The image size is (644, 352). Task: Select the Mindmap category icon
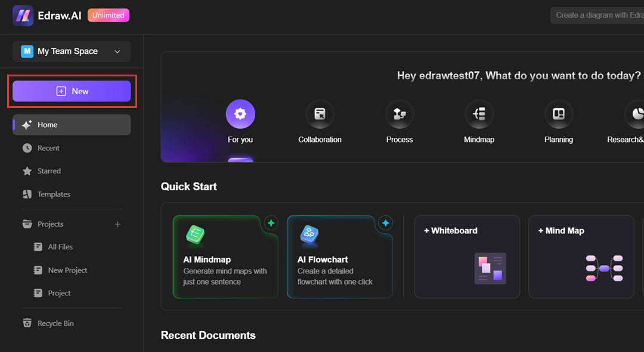[479, 113]
